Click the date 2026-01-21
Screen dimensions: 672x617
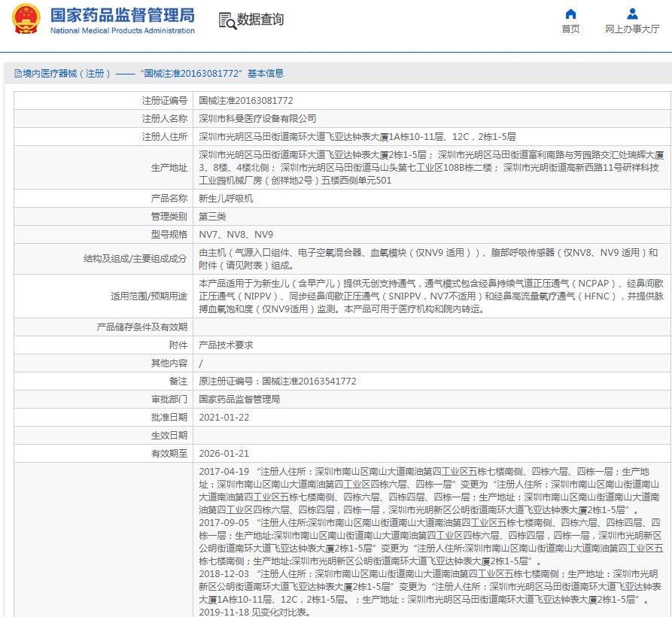[x=223, y=453]
